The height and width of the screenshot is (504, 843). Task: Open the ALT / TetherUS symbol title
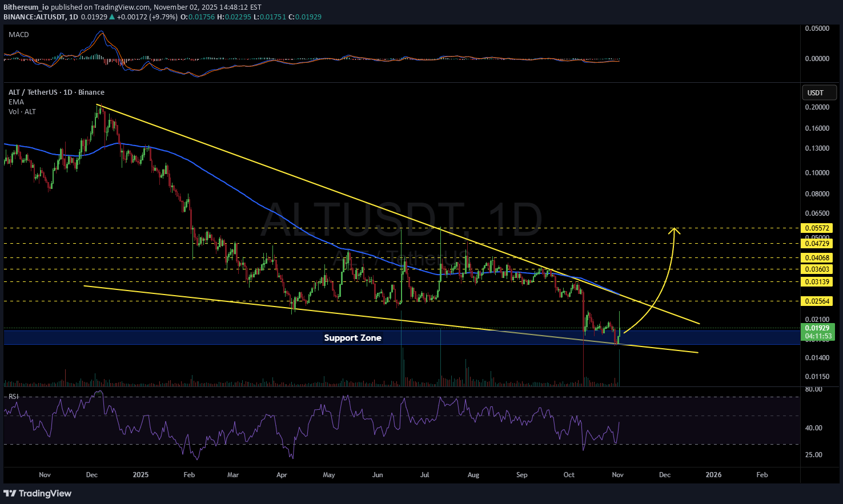(56, 92)
